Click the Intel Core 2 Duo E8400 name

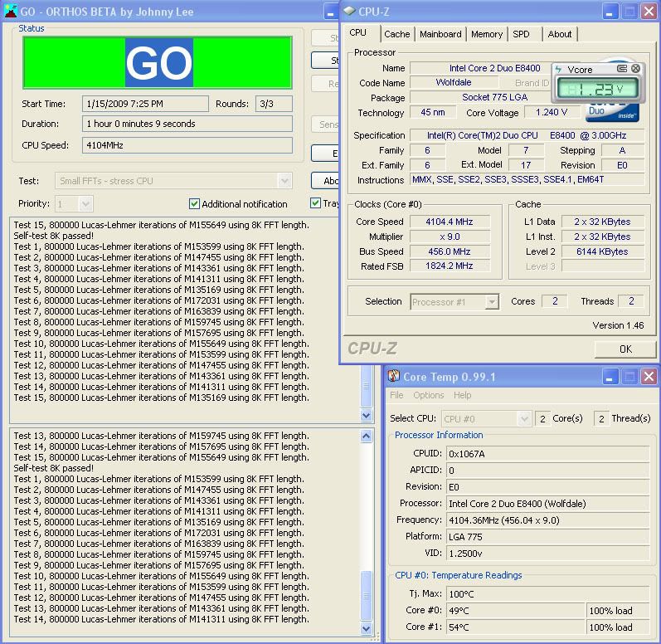tap(494, 68)
